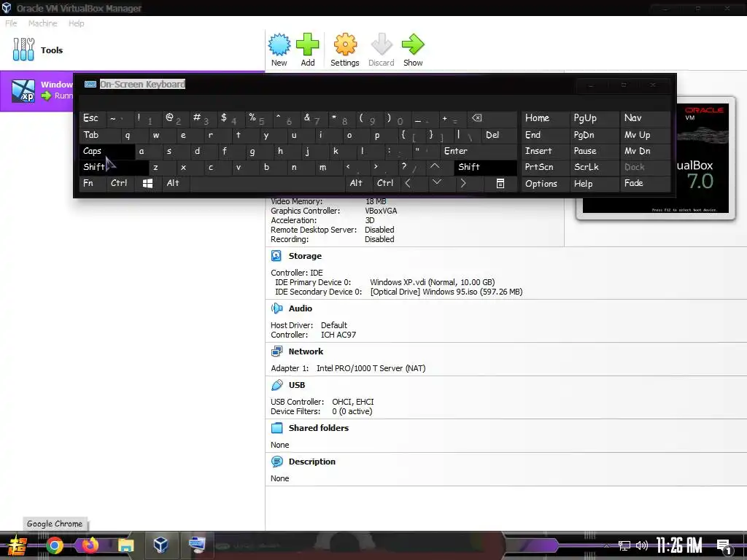Click the Shared folders section icon
This screenshot has height=560, width=747.
[x=276, y=427]
